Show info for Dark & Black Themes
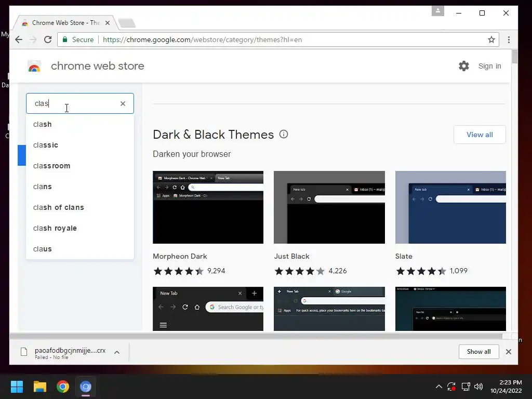The width and height of the screenshot is (532, 399). click(x=284, y=135)
